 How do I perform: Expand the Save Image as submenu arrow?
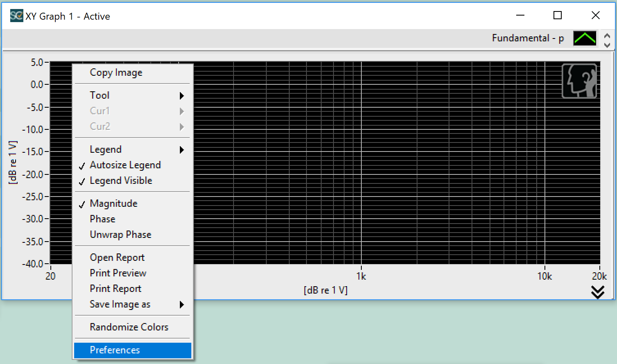[182, 305]
